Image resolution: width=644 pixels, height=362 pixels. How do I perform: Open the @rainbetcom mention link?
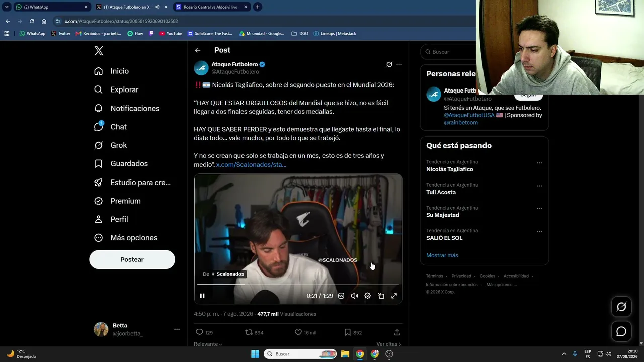point(461,122)
